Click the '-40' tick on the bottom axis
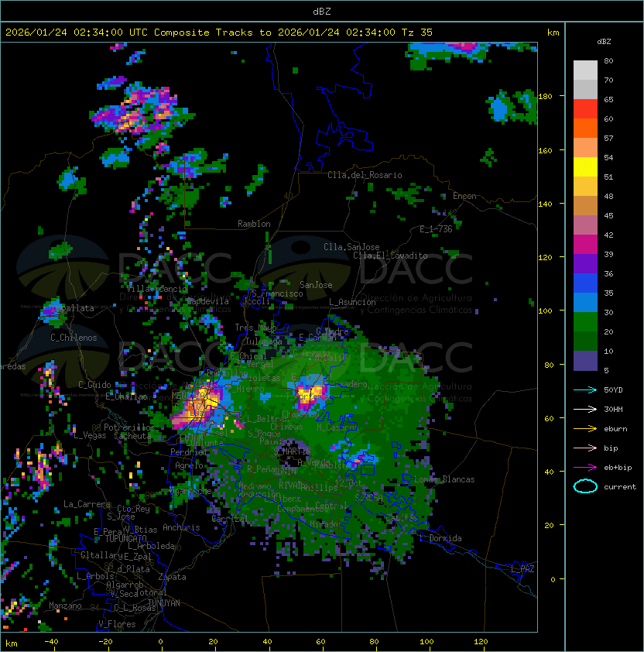Screen dimensions: 644x652 (51, 642)
